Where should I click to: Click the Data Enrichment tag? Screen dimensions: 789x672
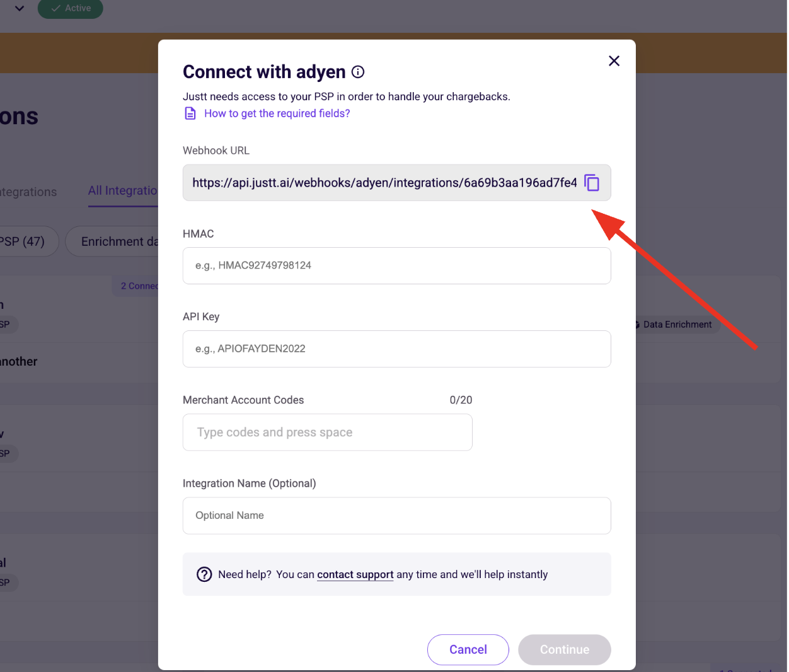pyautogui.click(x=677, y=325)
